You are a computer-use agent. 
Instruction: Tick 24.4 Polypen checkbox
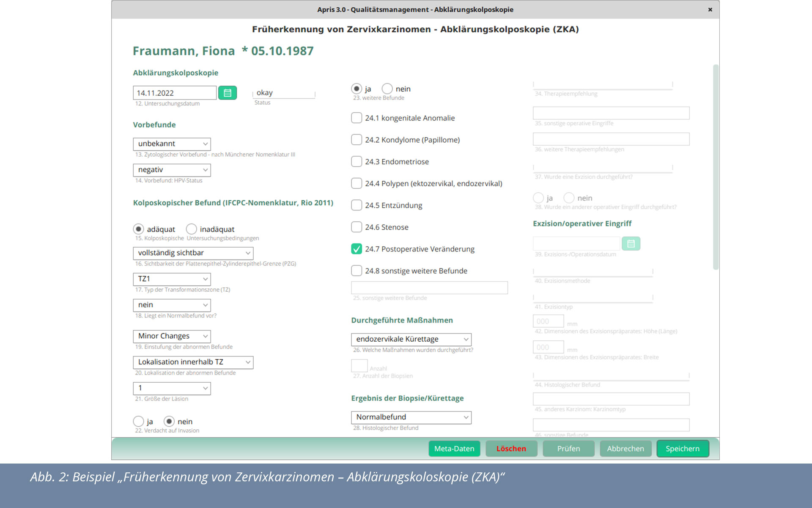click(357, 183)
